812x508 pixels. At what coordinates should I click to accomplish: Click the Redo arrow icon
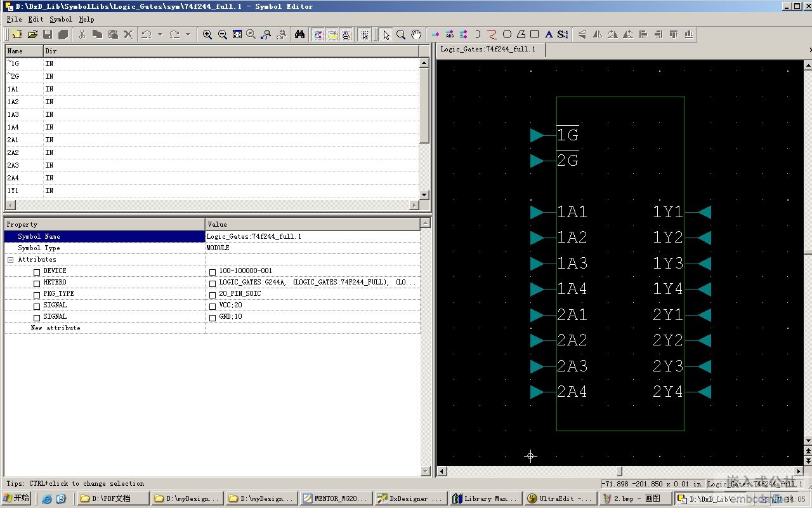click(174, 34)
